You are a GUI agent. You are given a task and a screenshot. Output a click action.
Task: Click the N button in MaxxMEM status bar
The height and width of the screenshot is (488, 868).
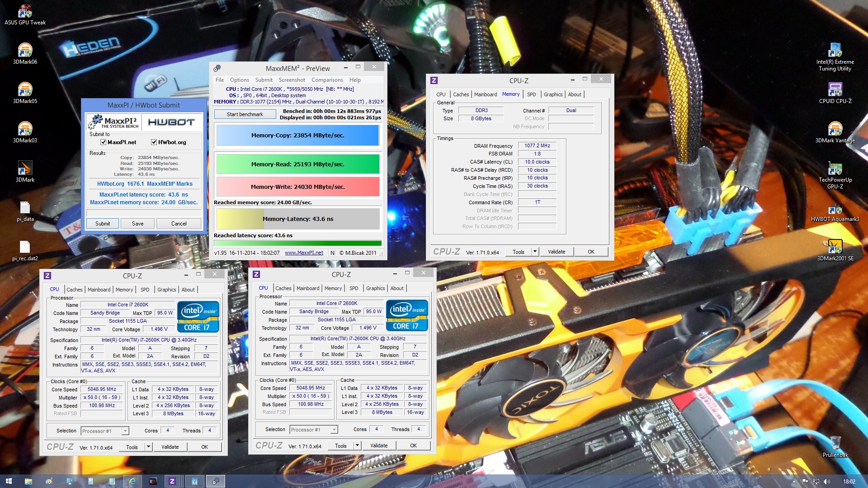click(333, 253)
